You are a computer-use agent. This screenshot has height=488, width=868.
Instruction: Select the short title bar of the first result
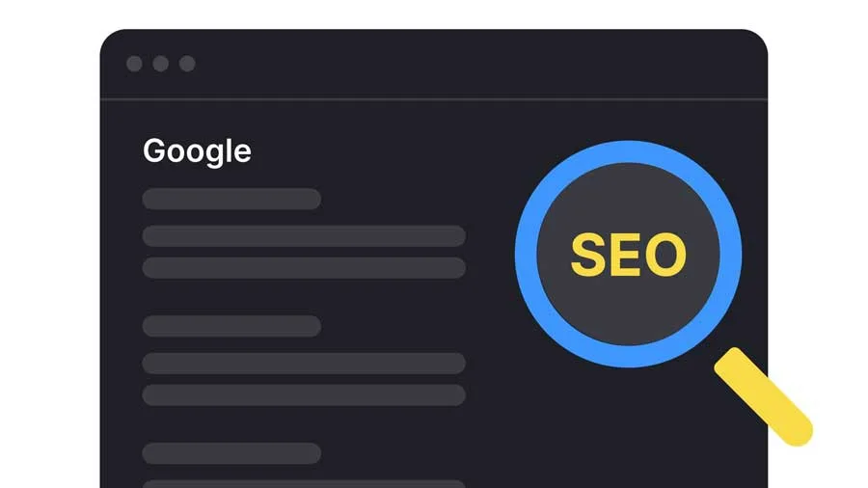[231, 199]
